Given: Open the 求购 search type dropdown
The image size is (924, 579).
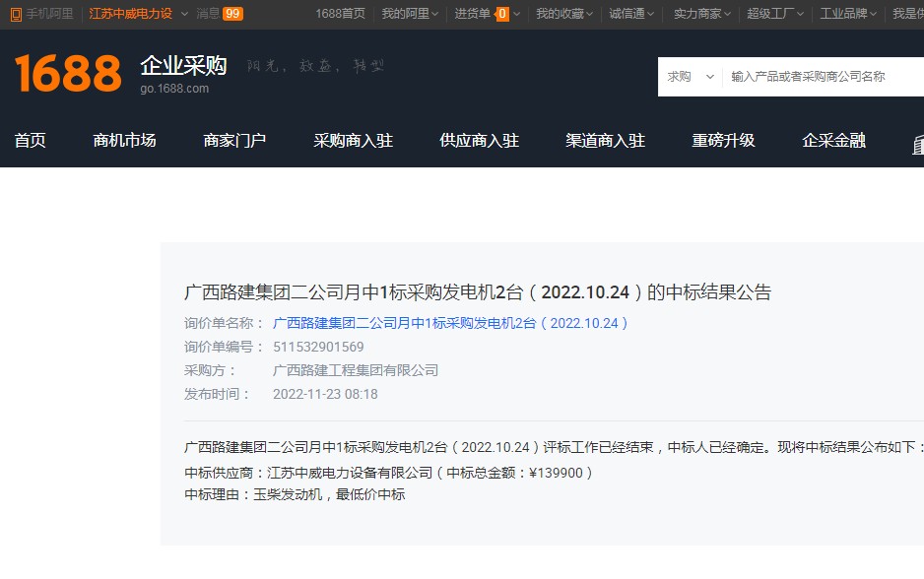Looking at the screenshot, I should (x=691, y=77).
